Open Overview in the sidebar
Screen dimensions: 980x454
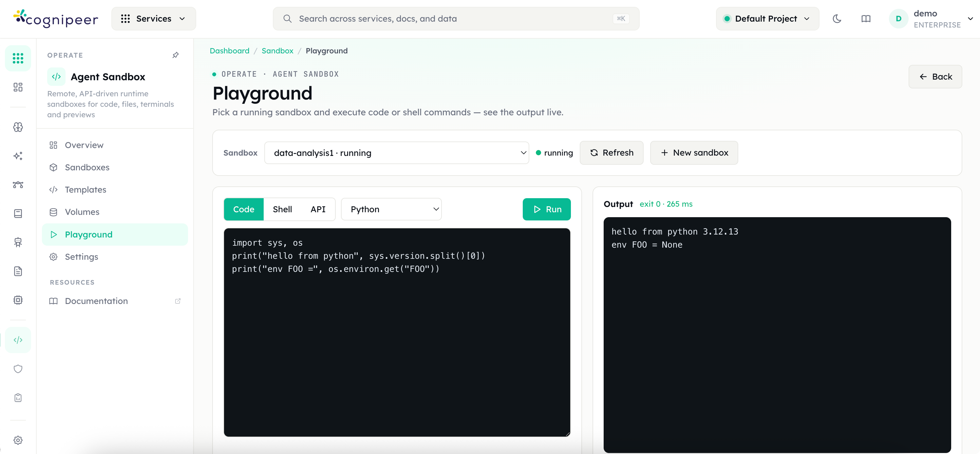tap(115, 145)
